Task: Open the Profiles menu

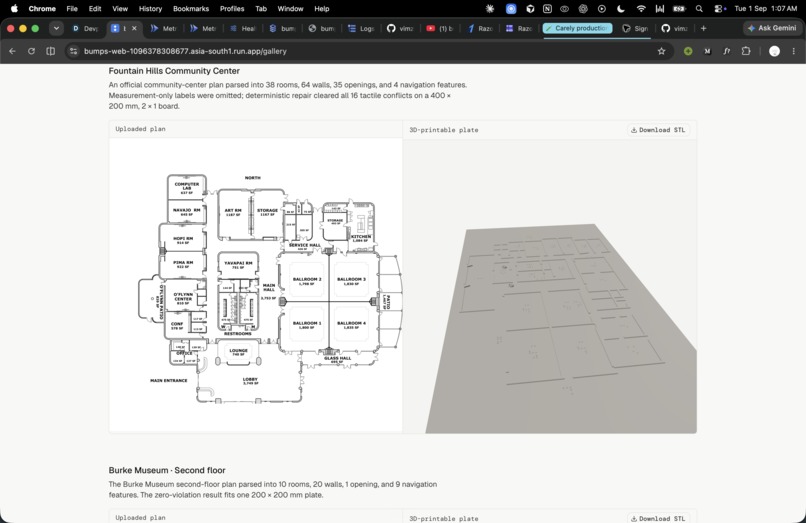Action: click(x=232, y=9)
